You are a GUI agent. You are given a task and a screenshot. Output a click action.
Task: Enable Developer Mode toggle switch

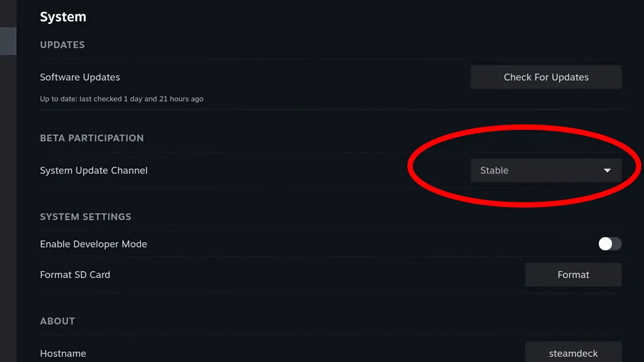pos(610,244)
